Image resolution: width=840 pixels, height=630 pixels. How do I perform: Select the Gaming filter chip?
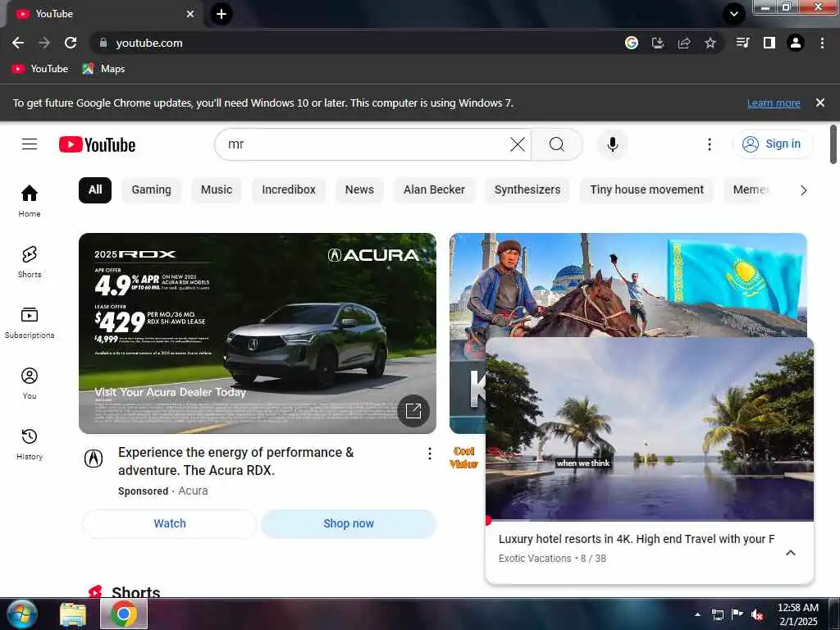tap(151, 190)
